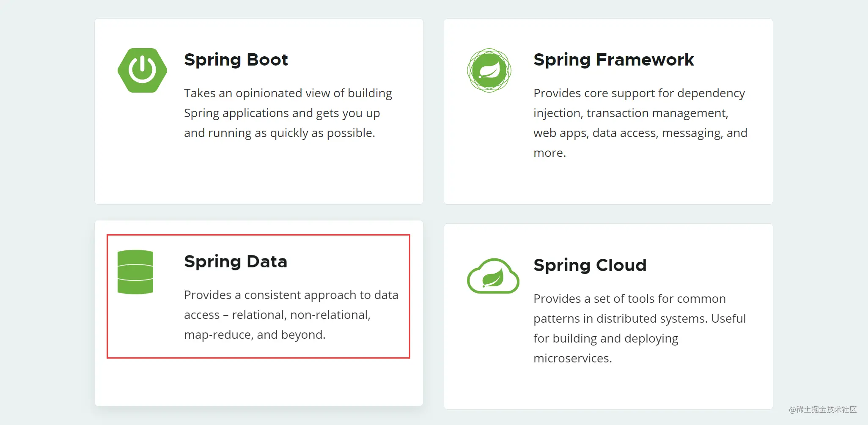
Task: Open the Spring Boot heading link
Action: coord(236,60)
